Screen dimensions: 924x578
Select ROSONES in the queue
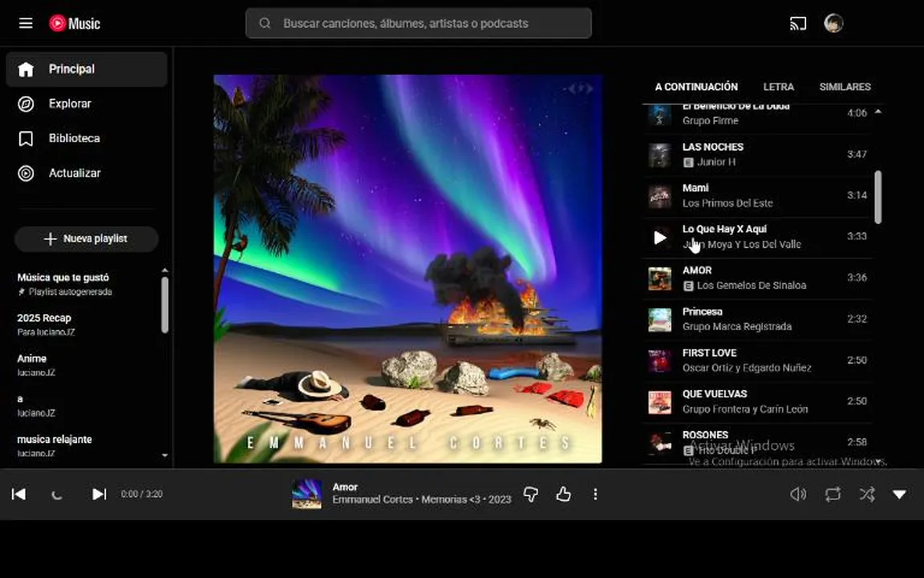tap(758, 443)
